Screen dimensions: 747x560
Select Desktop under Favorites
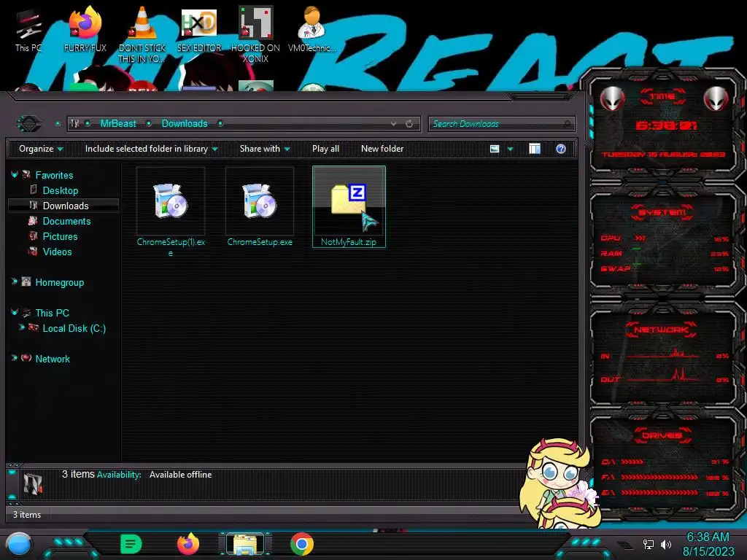pos(60,190)
